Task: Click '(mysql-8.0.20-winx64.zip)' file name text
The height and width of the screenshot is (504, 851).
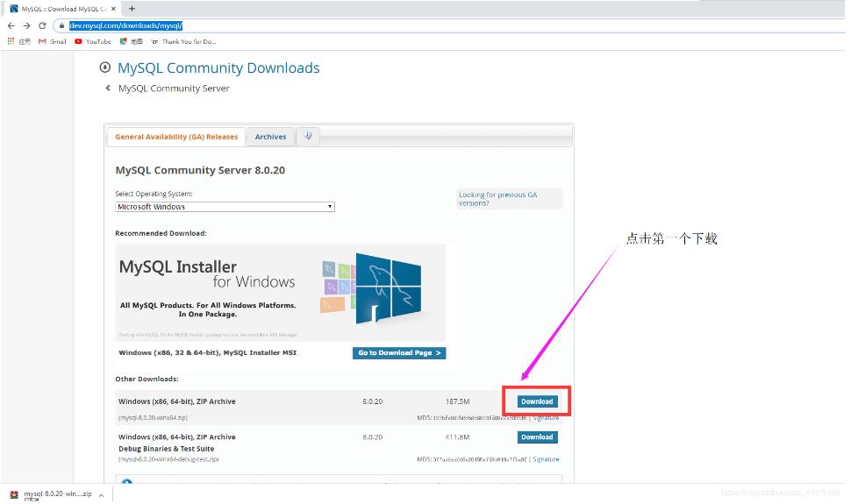Action: 153,418
